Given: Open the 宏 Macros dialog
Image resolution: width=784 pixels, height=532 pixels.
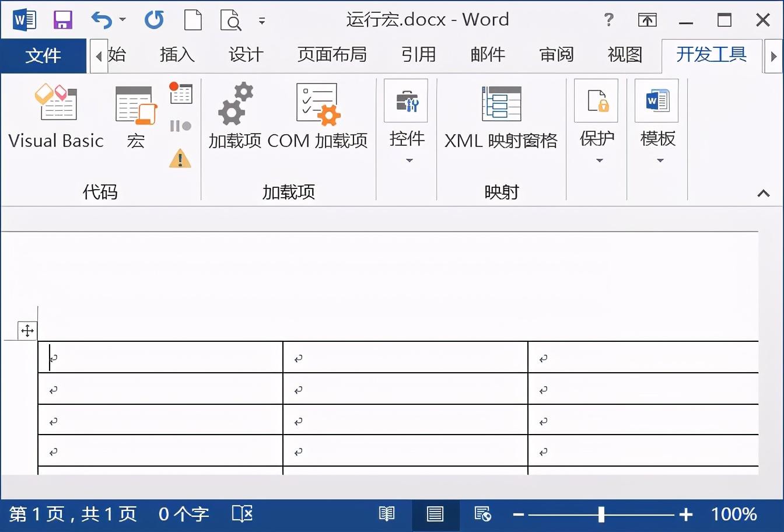Looking at the screenshot, I should point(136,117).
